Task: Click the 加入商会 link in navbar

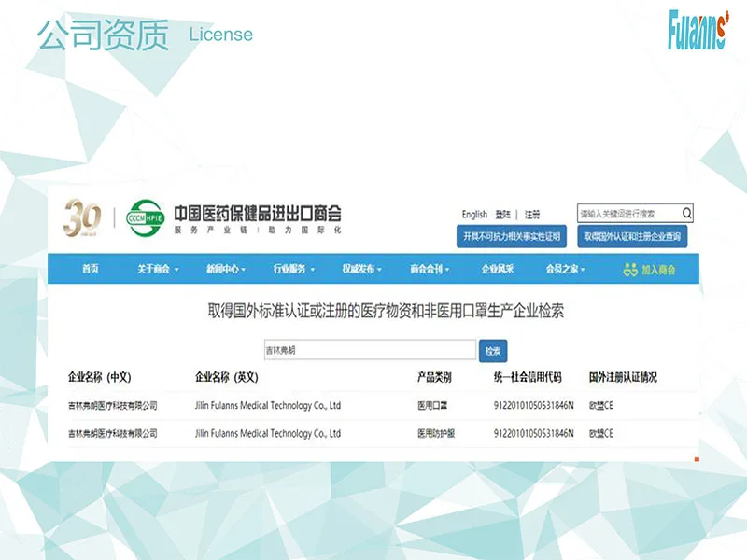Action: coord(658,270)
